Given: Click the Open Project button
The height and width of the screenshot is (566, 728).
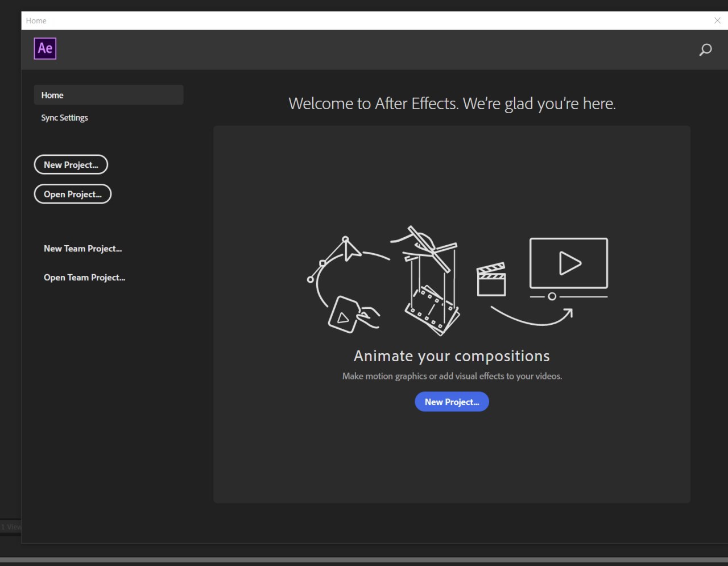Looking at the screenshot, I should 73,194.
